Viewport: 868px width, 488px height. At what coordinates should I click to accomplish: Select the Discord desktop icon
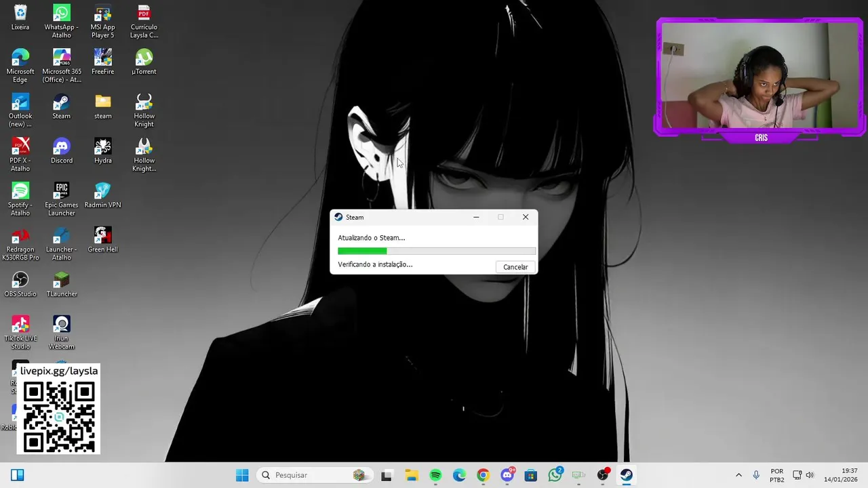(x=62, y=151)
